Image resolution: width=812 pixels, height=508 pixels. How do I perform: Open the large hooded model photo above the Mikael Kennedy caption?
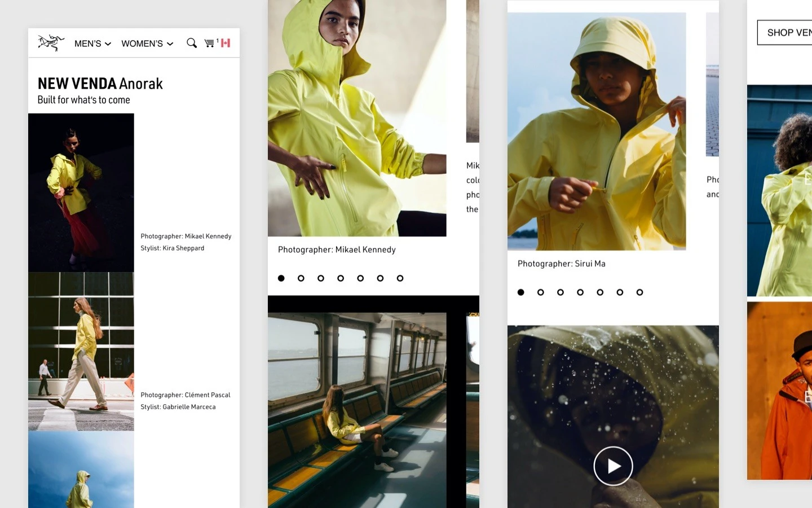357,118
